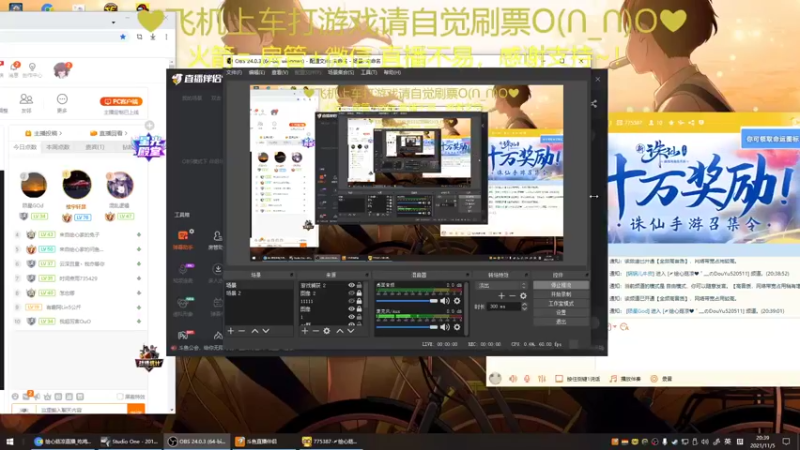Open desktop audio settings gear
The height and width of the screenshot is (450, 800).
tap(457, 301)
